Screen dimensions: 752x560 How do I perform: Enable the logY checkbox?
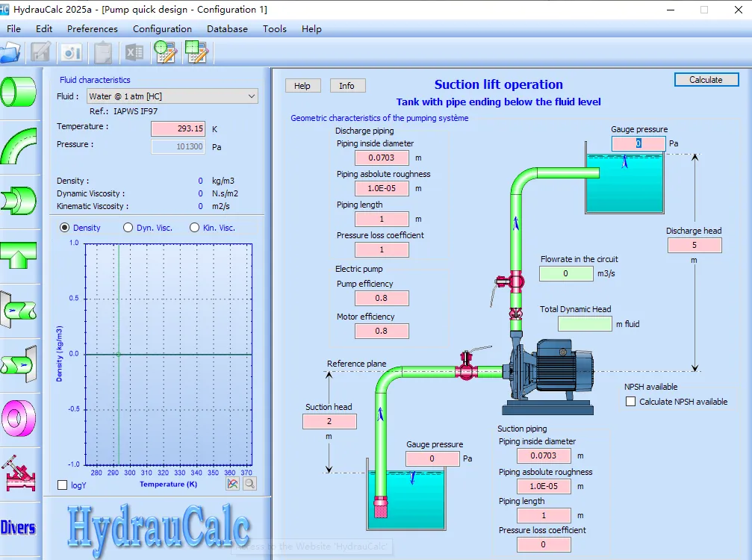(62, 485)
